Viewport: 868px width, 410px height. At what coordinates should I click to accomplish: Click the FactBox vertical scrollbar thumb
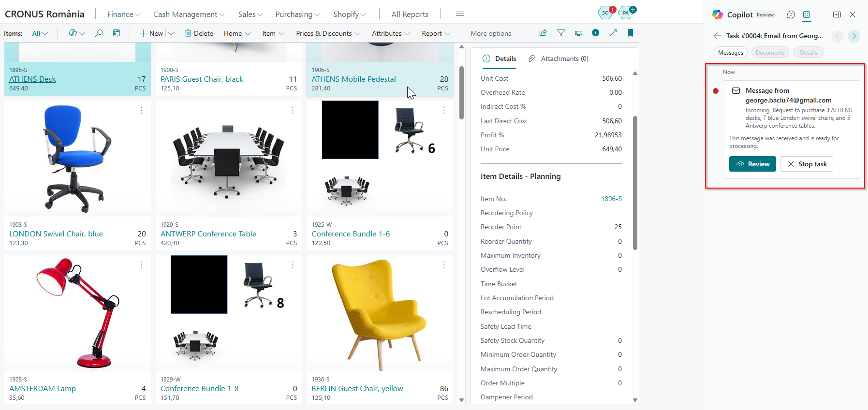coord(635,183)
